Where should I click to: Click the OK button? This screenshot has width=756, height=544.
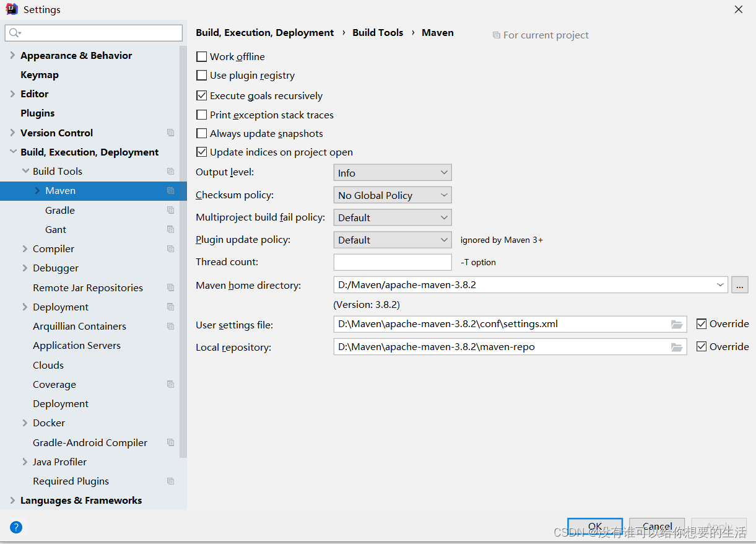pos(595,527)
